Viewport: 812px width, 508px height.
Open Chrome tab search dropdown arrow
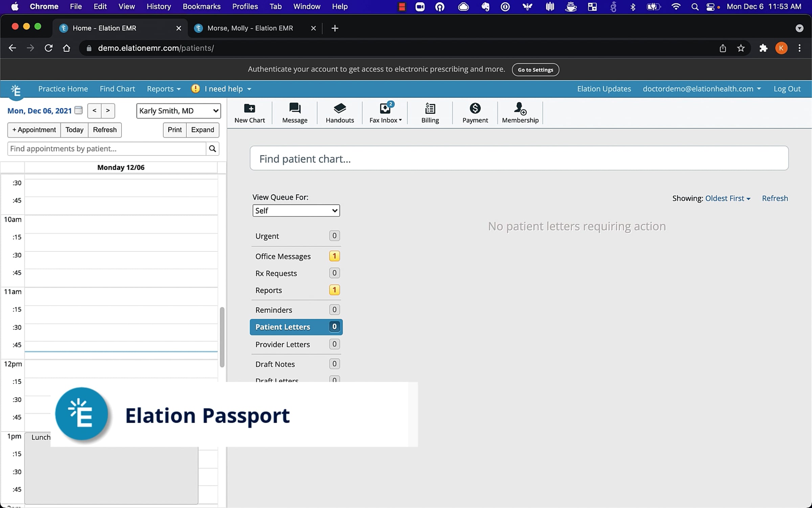tap(799, 28)
